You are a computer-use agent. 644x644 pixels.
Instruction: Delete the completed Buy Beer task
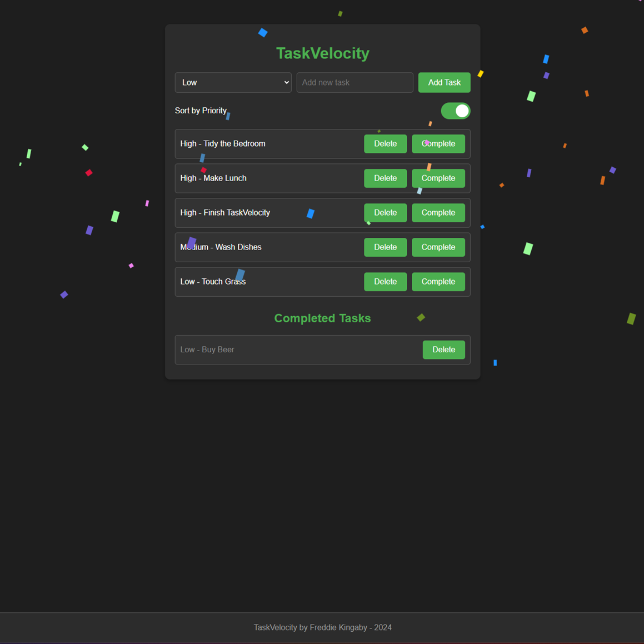click(x=443, y=350)
